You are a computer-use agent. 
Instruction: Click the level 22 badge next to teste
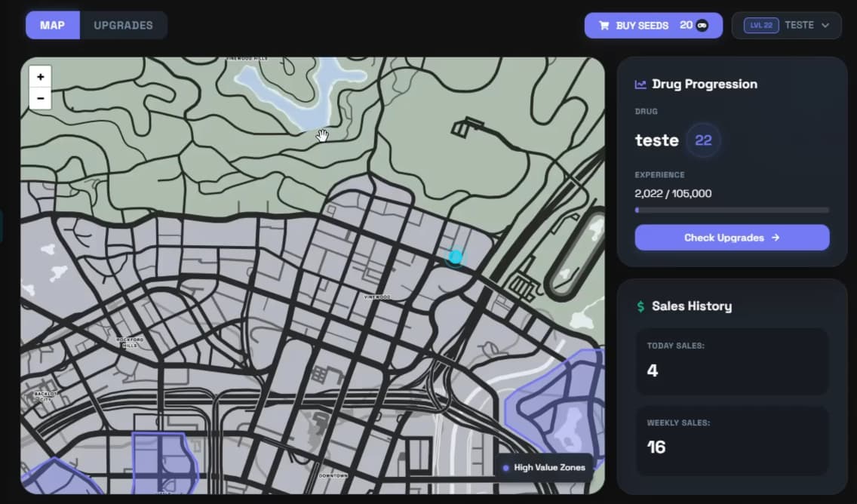coord(702,140)
